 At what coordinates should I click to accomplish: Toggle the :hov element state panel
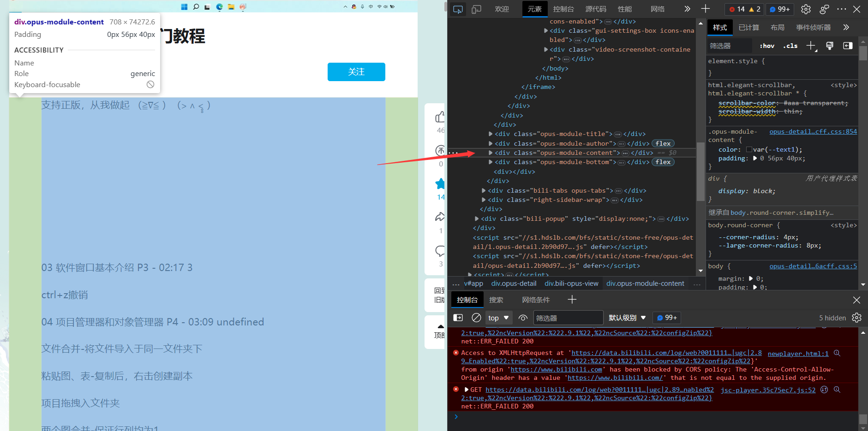[x=767, y=46]
